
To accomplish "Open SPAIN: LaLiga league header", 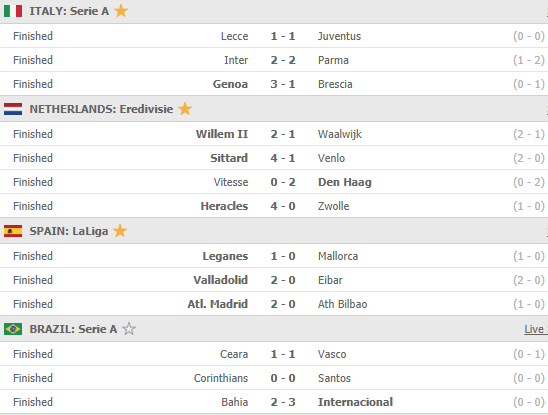I will [68, 231].
